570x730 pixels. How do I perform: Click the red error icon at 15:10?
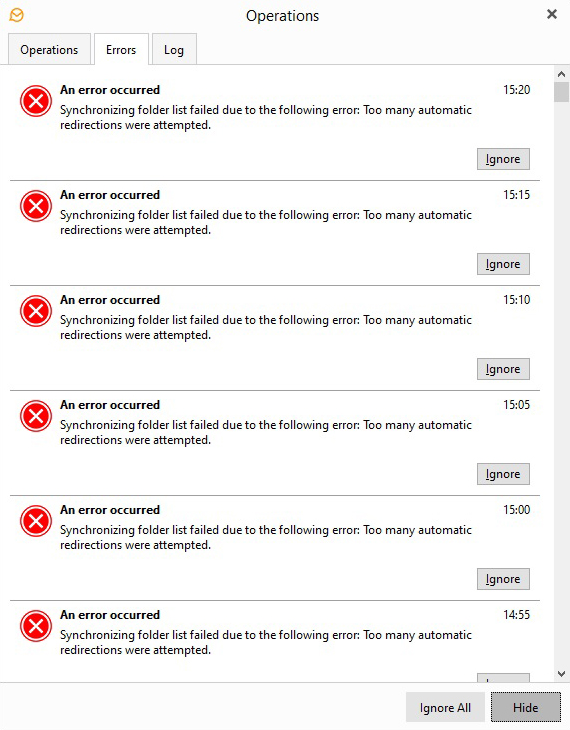(36, 311)
